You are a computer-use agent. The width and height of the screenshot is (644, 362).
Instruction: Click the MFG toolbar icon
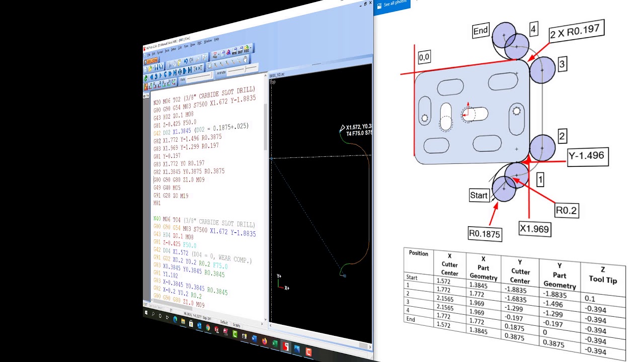tap(234, 51)
